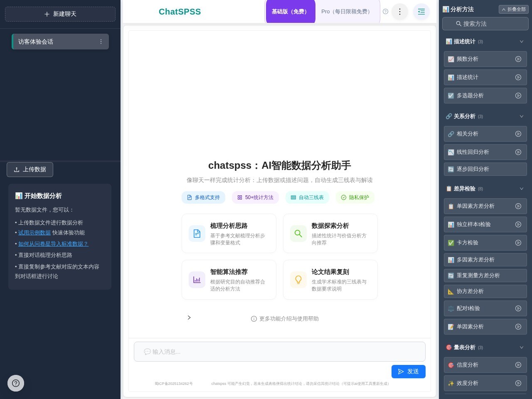
Task: Run 效度分析 via its play icon
Action: (518, 383)
